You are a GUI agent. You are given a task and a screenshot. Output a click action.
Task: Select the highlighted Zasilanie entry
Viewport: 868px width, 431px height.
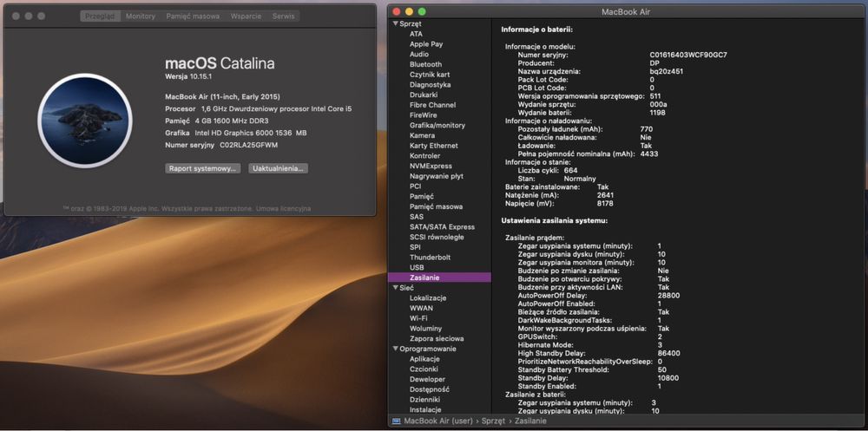click(x=439, y=278)
